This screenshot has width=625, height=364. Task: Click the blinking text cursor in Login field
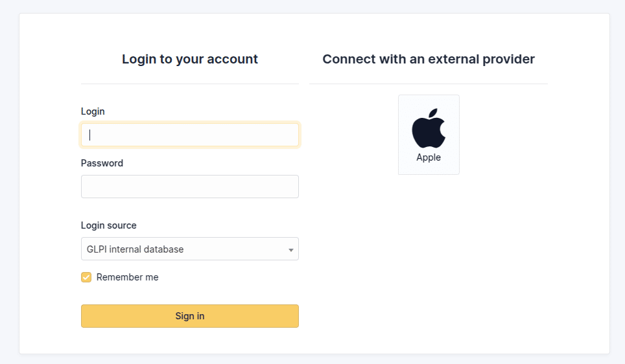click(89, 135)
